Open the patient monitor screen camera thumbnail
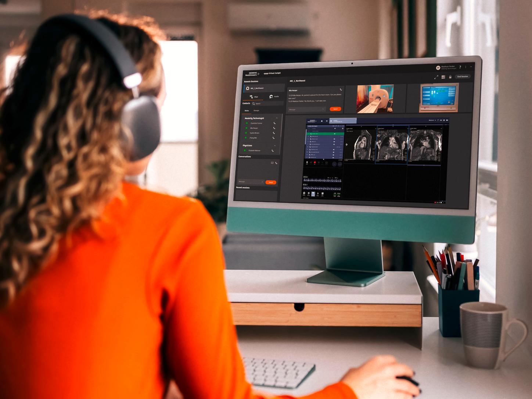The width and height of the screenshot is (532, 399). tap(439, 97)
